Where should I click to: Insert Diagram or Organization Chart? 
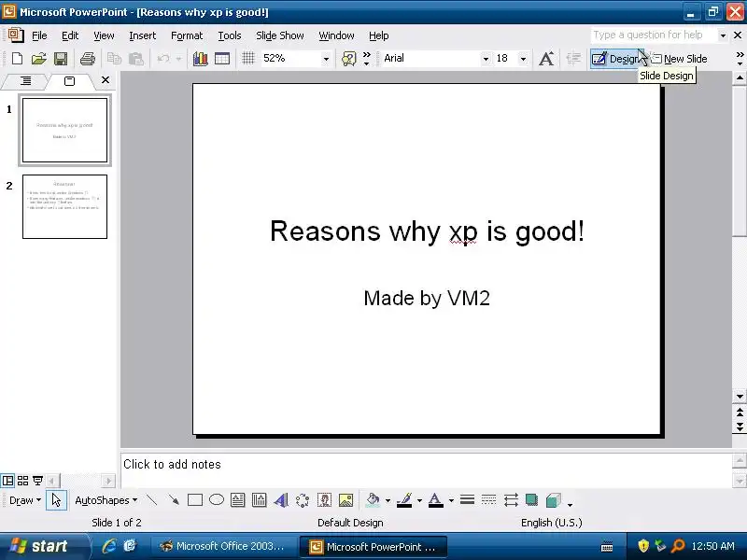(303, 500)
